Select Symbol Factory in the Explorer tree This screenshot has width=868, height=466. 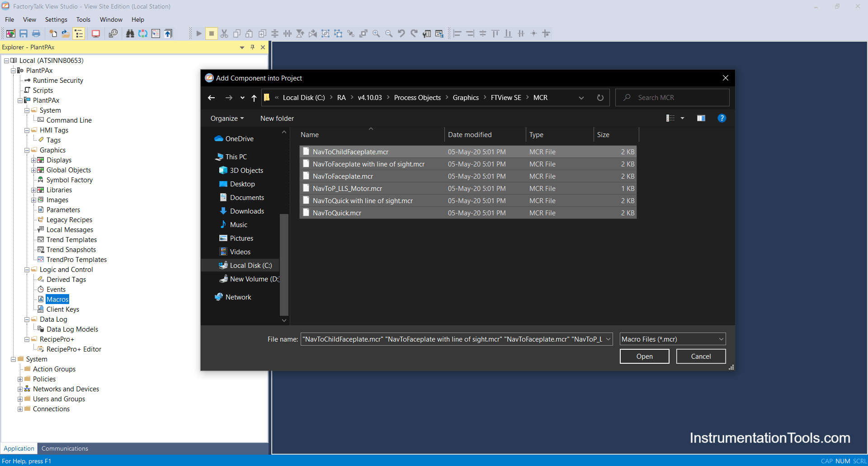69,180
